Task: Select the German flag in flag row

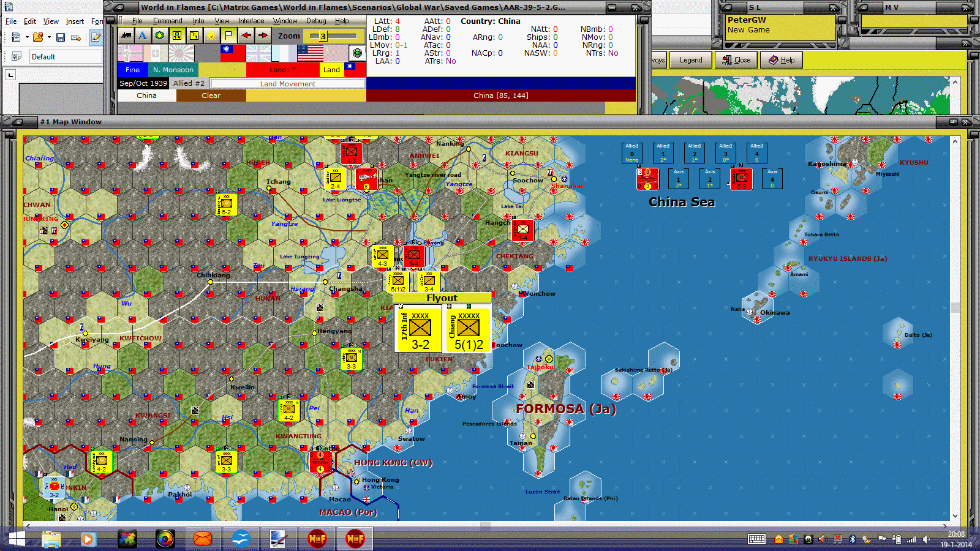Action: point(130,53)
